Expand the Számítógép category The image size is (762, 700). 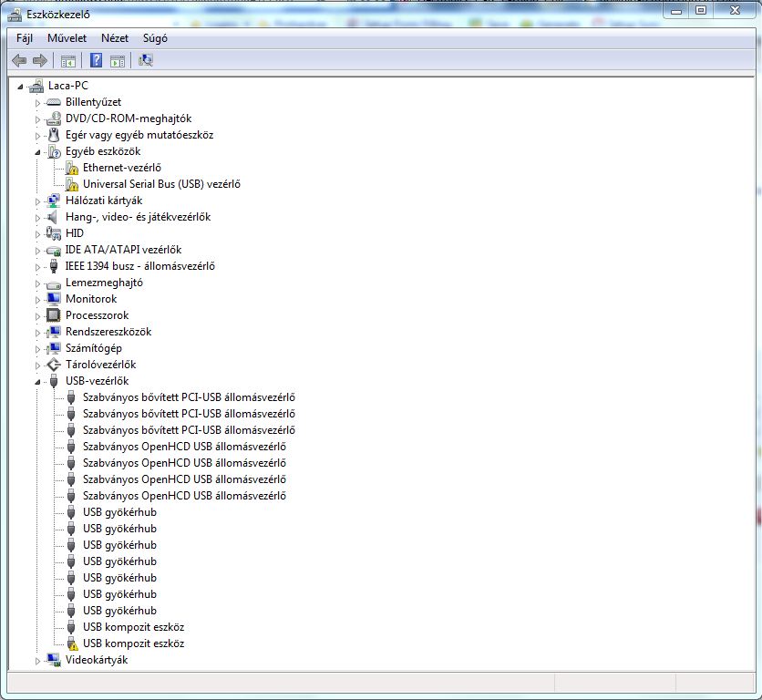[37, 349]
